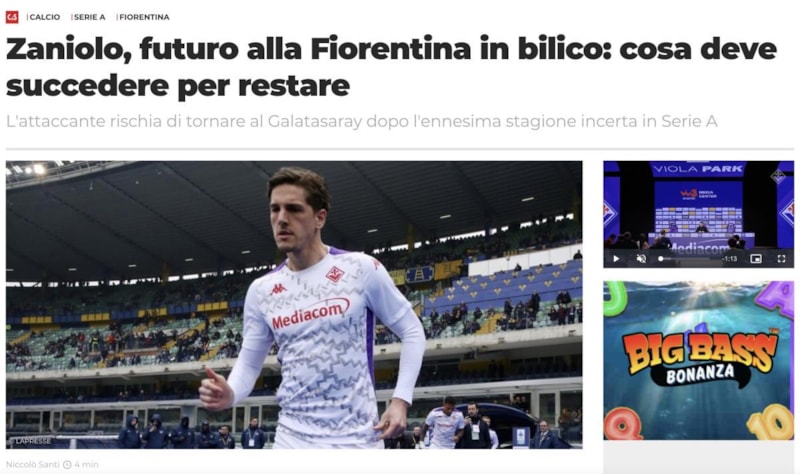Viewport: 800px width, 474px height.
Task: Click the clock icon beside 4 min
Action: coord(67,465)
